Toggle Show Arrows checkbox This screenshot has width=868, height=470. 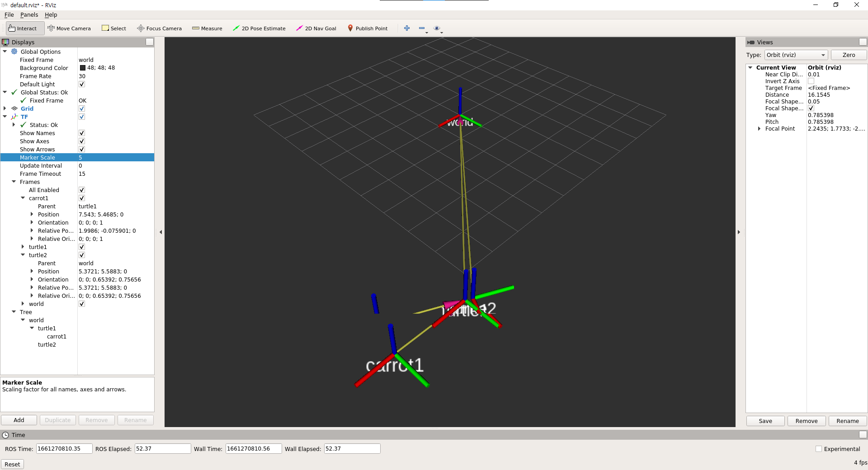(82, 149)
